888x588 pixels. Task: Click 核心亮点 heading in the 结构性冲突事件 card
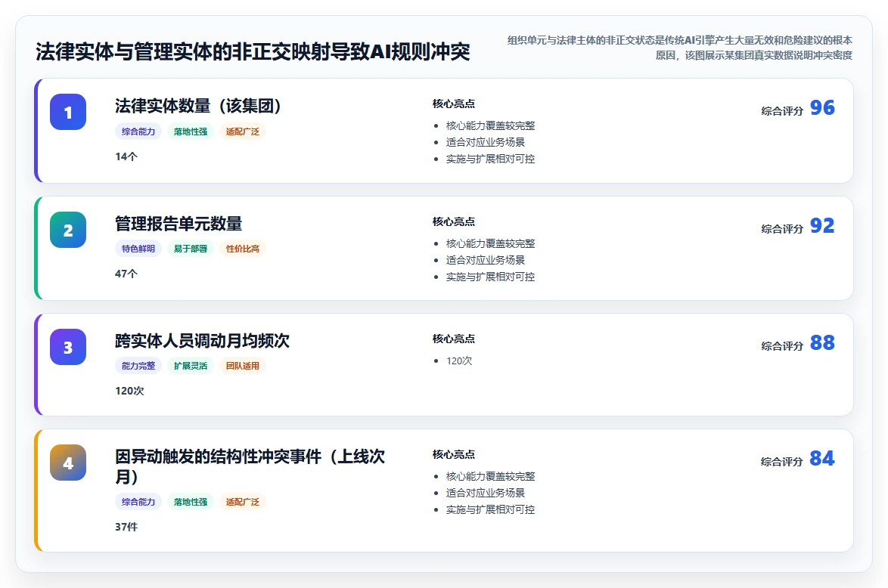454,454
